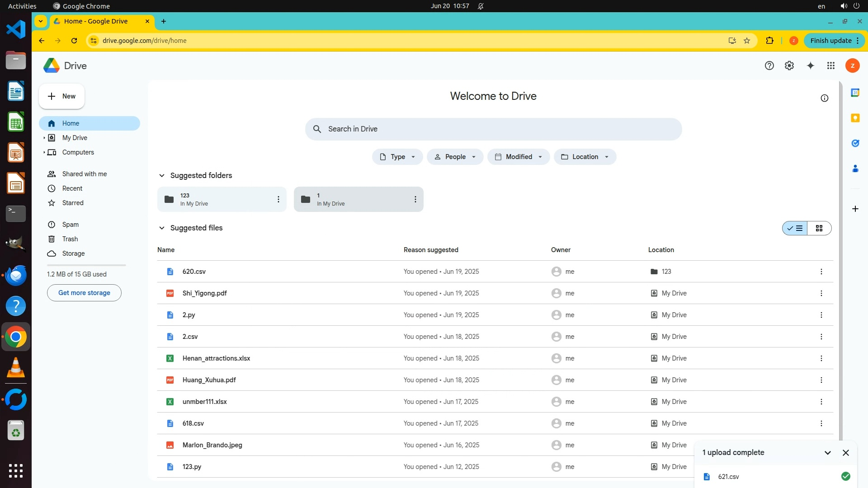Collapse the Suggested folders section
Screen dimensions: 868x488
coord(162,176)
